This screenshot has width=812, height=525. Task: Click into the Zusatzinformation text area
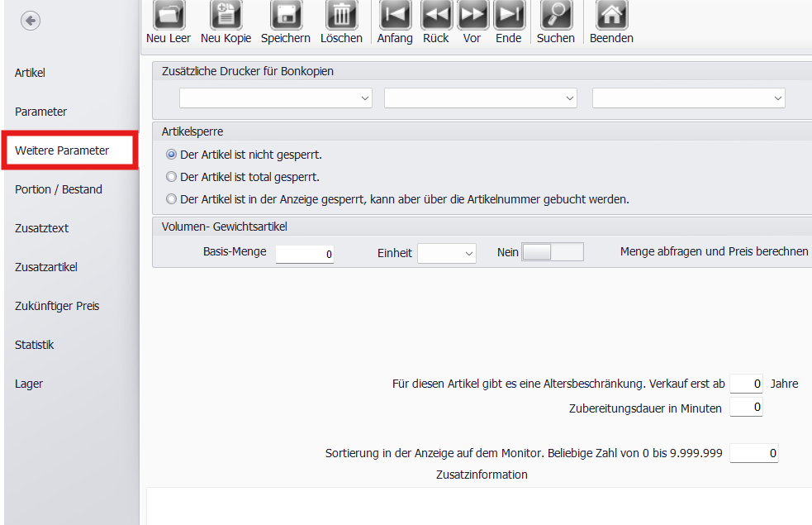pyautogui.click(x=479, y=506)
